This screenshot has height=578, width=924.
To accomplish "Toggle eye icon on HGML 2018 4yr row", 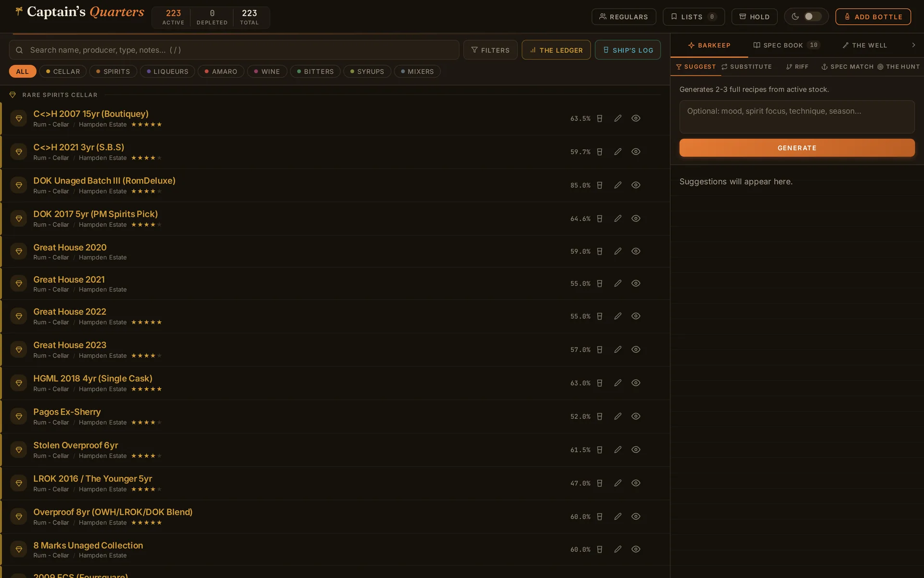I will coord(636,383).
